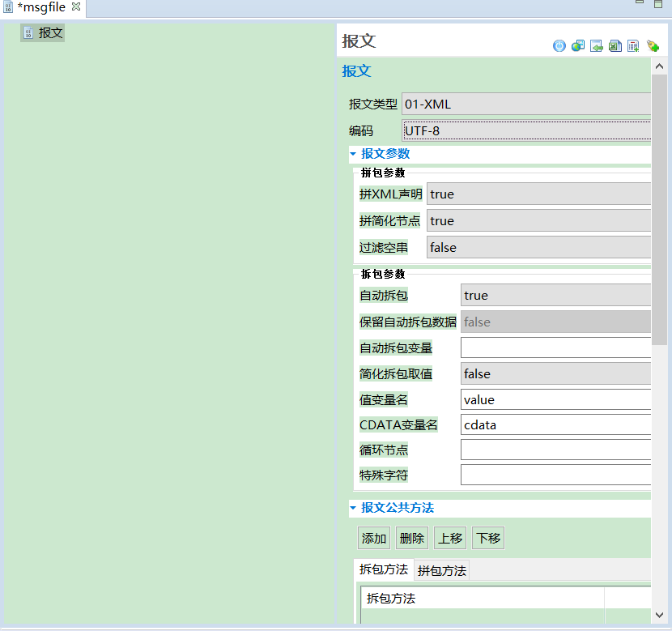Click the globe with window icon

pos(578,46)
